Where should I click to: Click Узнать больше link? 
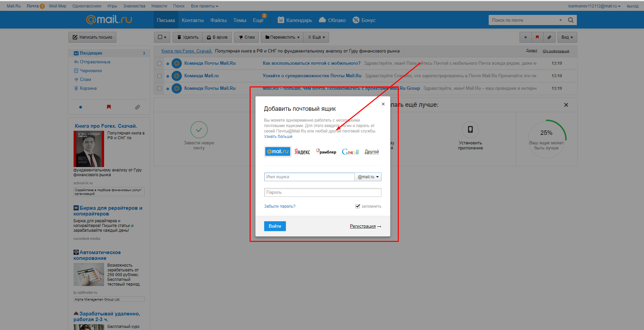click(278, 137)
